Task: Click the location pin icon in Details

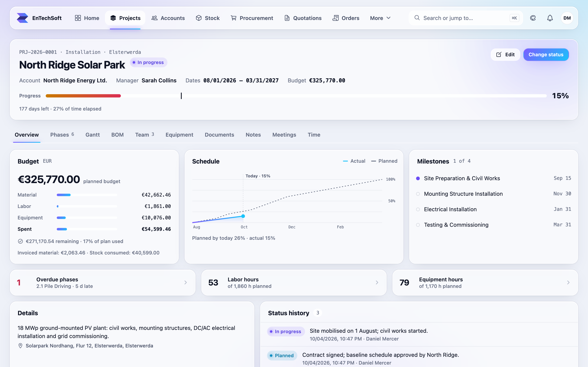Action: (x=20, y=346)
